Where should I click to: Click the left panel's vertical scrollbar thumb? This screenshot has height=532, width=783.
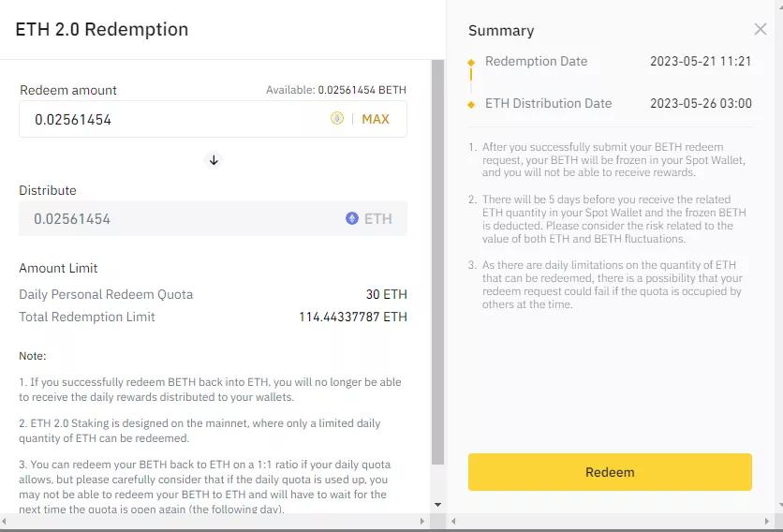click(437, 262)
